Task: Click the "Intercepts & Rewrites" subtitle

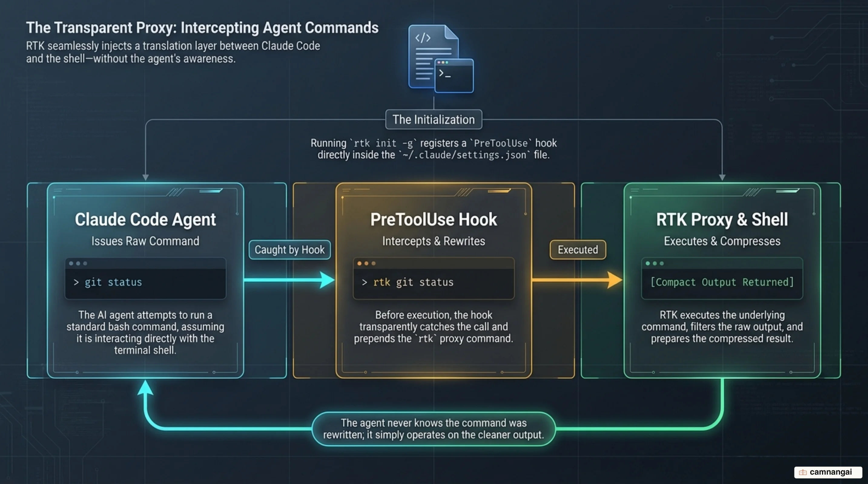Action: pyautogui.click(x=434, y=241)
